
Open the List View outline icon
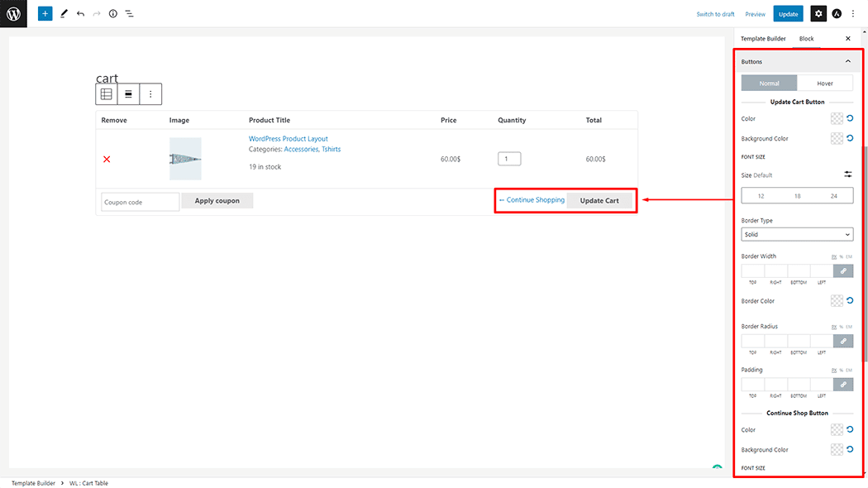130,14
